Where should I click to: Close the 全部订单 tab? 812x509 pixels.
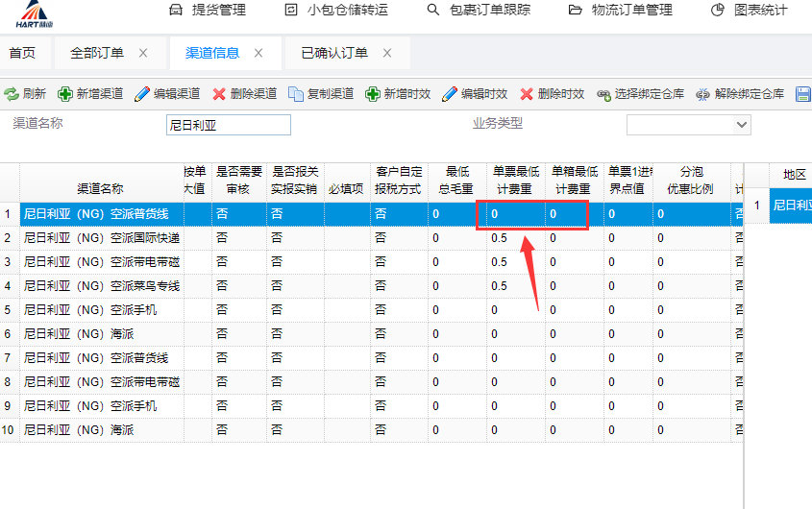tap(143, 53)
